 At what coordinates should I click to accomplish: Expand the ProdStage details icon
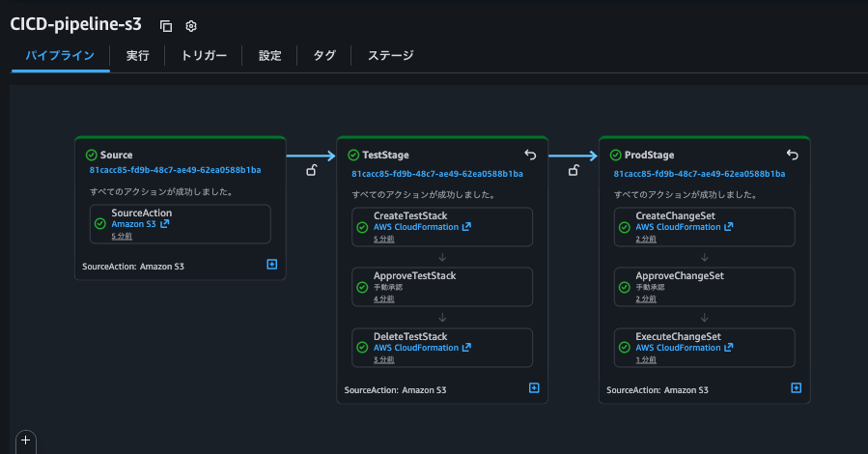797,387
